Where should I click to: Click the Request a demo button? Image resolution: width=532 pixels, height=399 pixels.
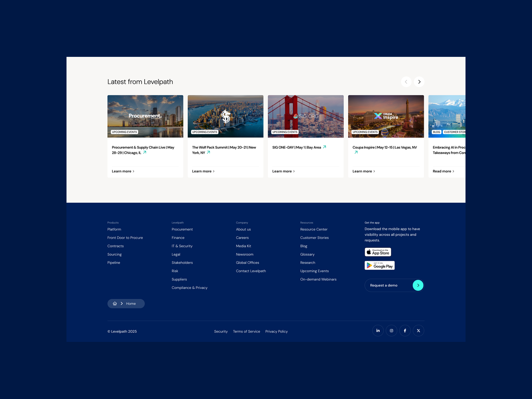point(394,285)
